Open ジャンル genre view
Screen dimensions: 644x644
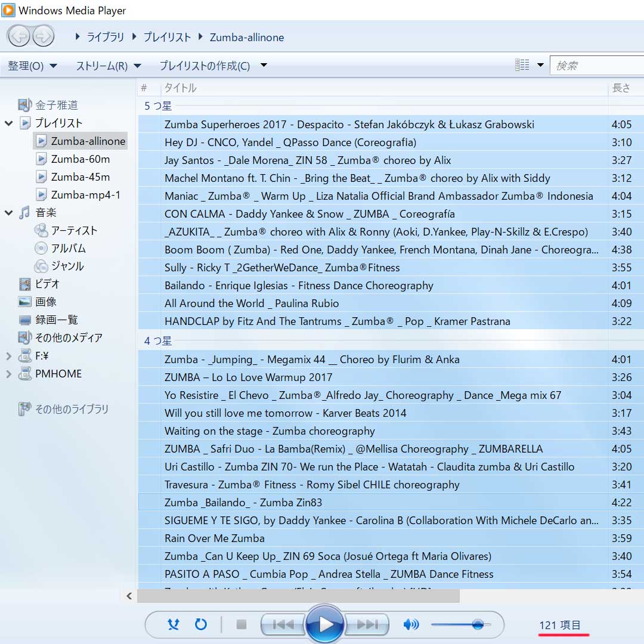(67, 266)
